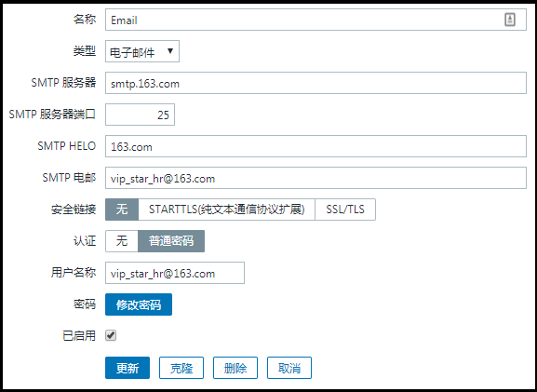Set 认证 to 无

pos(122,241)
